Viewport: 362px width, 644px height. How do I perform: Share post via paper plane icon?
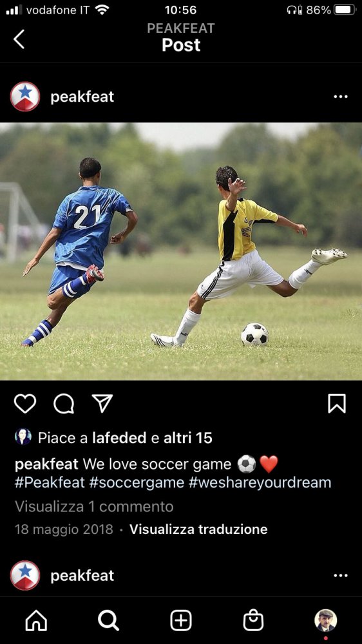(x=102, y=403)
